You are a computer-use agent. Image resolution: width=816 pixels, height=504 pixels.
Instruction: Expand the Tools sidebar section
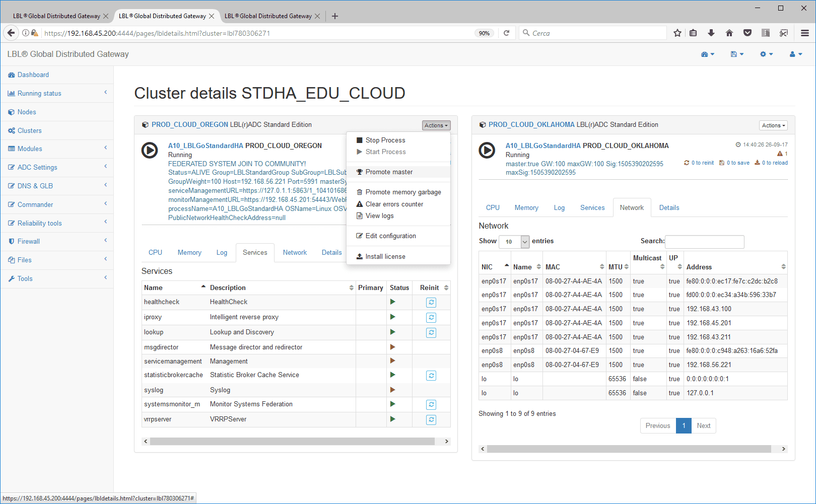click(x=56, y=278)
